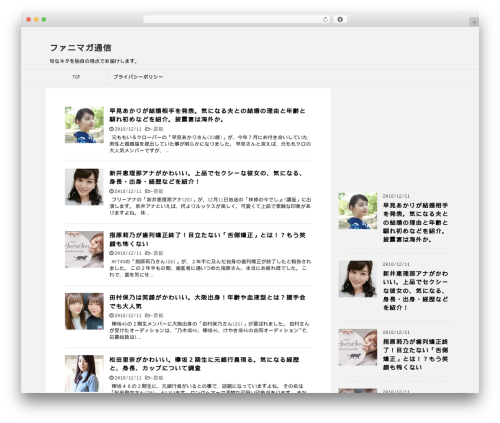Click the round extension icon beside the address bar
This screenshot has width=500, height=423.
click(x=340, y=19)
